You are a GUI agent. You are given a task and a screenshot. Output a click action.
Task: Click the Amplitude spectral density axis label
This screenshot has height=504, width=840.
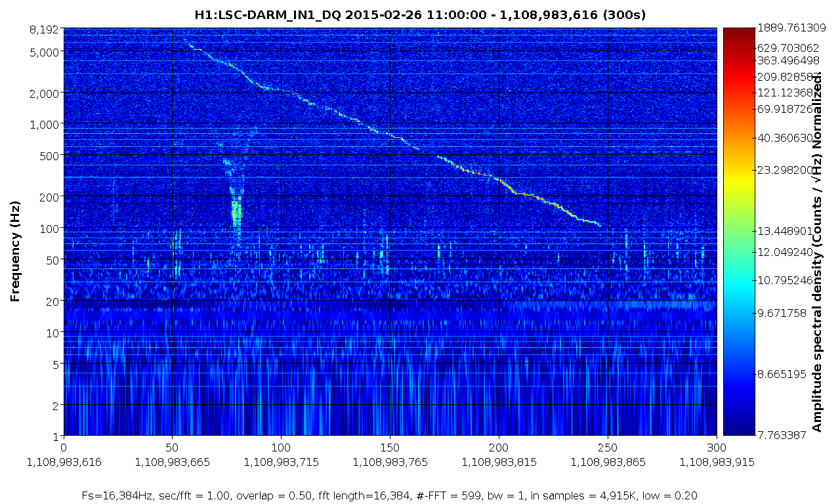[x=817, y=252]
